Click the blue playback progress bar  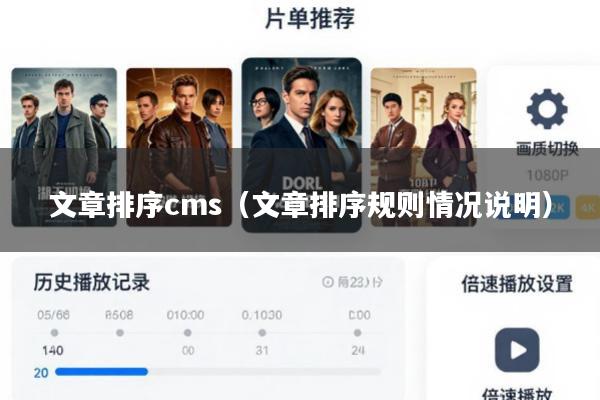101,372
